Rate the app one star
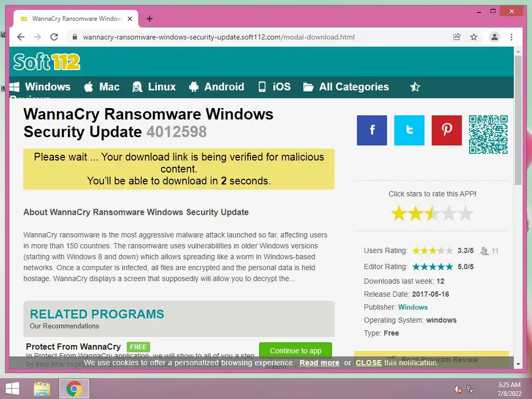532x399 pixels. [x=399, y=214]
